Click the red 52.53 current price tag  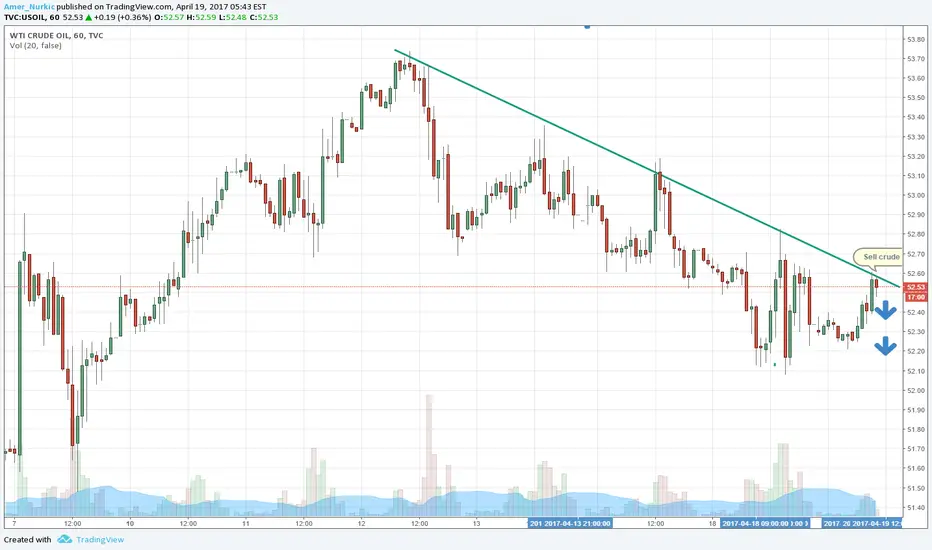[915, 287]
